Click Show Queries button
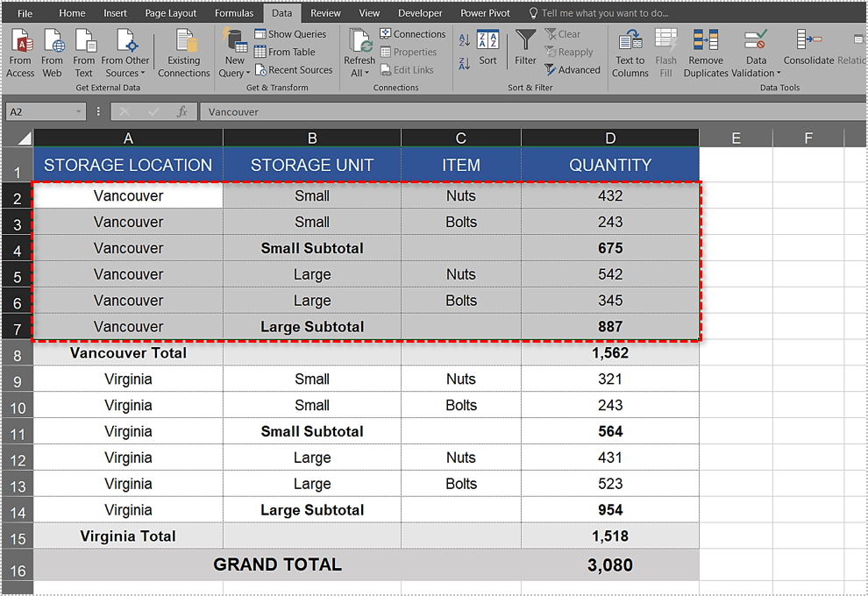The image size is (868, 596). pyautogui.click(x=290, y=34)
